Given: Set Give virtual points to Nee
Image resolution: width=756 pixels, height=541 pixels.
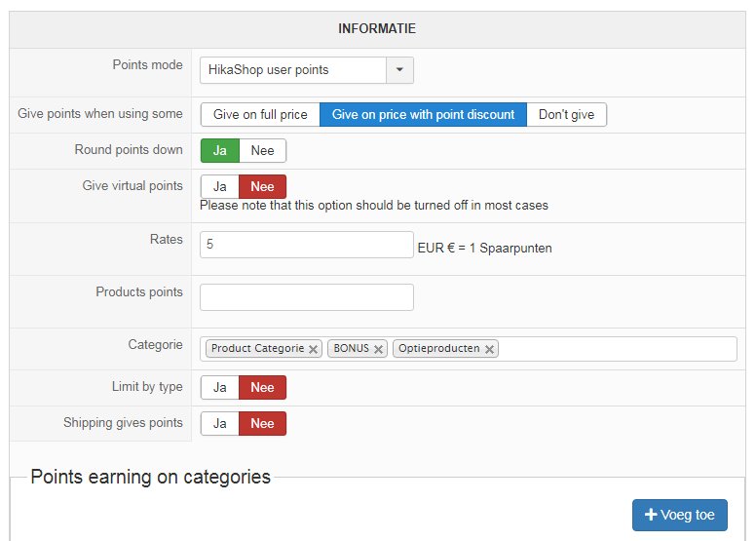Looking at the screenshot, I should (263, 187).
